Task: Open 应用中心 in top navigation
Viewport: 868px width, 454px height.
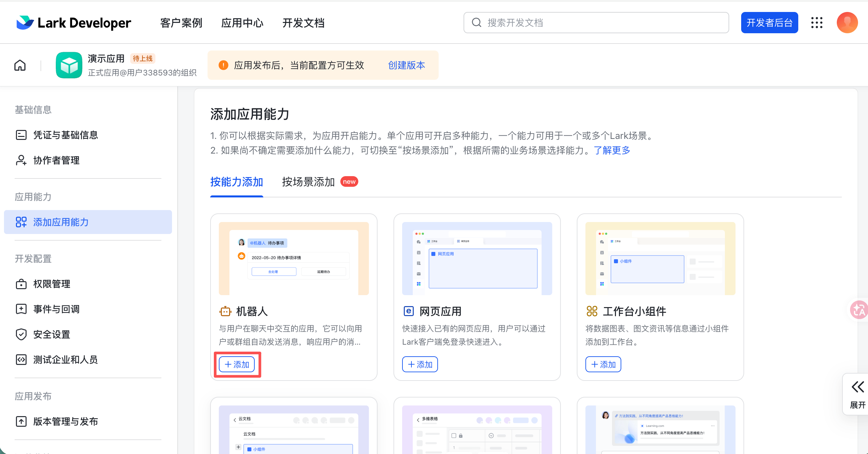Action: [x=242, y=23]
